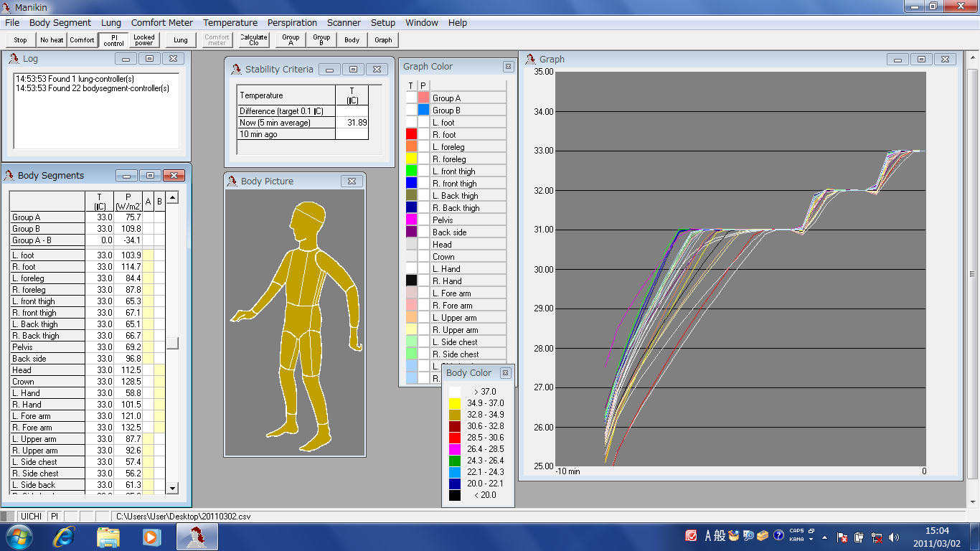Click the Graph window manikin title icon

click(x=532, y=60)
